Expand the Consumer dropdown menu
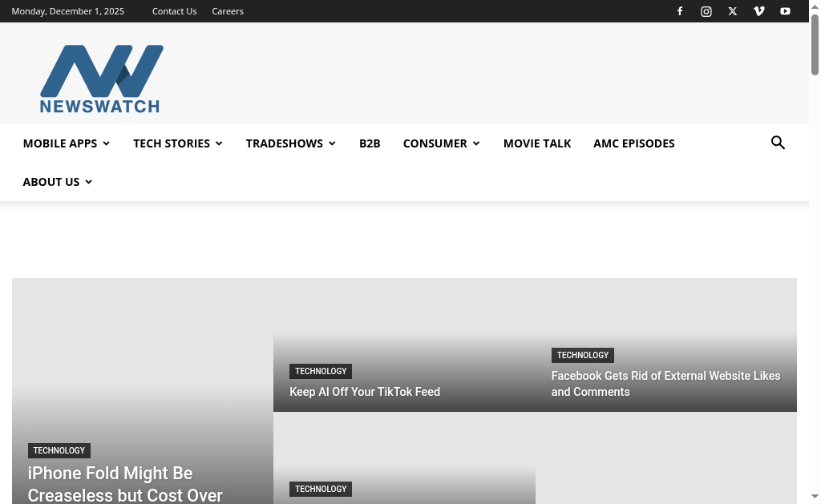Viewport: 821px width, 504px height. coord(442,143)
